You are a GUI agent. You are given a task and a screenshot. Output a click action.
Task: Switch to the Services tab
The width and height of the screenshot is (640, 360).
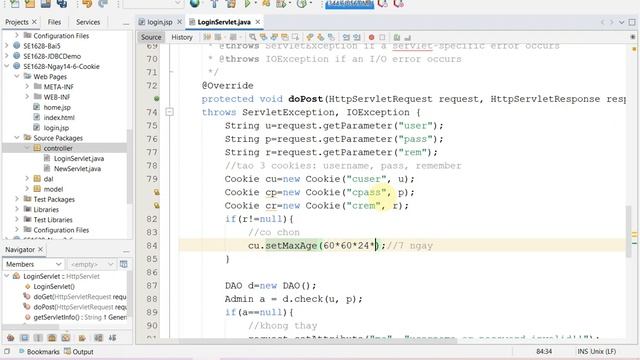click(88, 22)
